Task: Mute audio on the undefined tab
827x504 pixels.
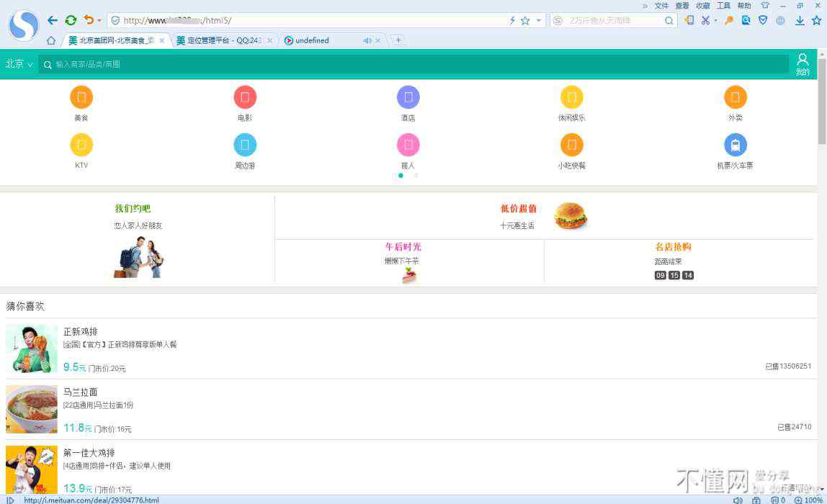Action: click(x=367, y=40)
